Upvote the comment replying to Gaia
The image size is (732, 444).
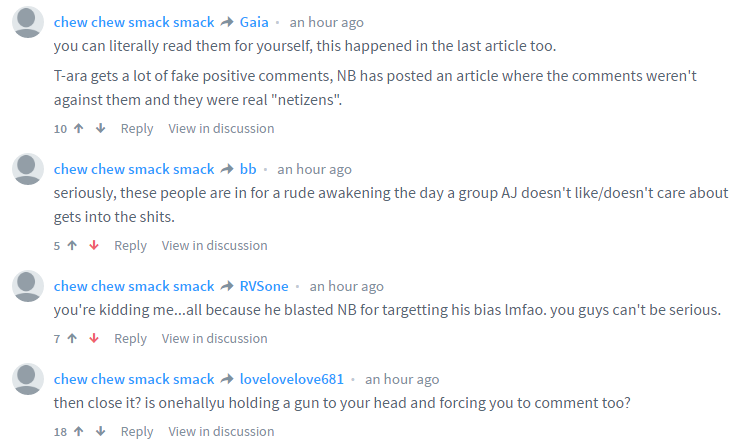tap(78, 128)
